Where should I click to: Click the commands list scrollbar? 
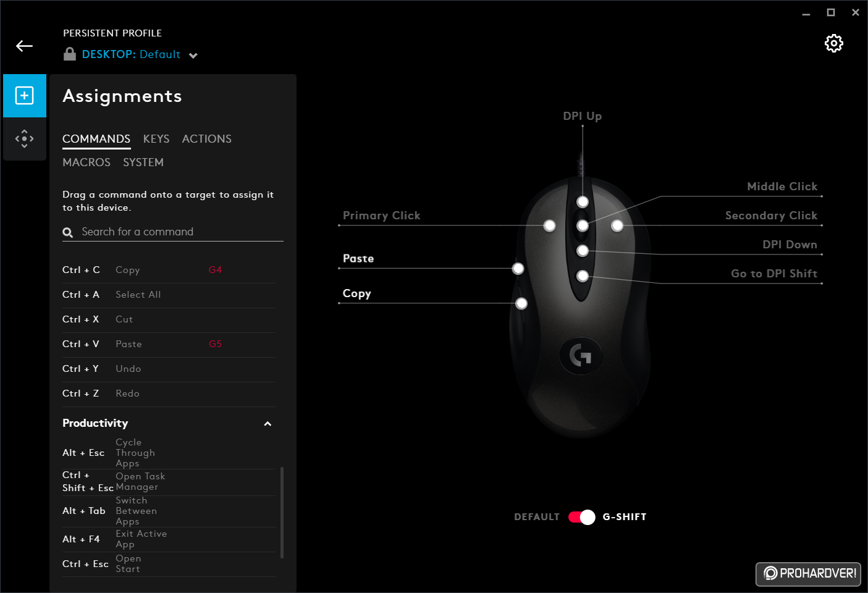(x=282, y=513)
